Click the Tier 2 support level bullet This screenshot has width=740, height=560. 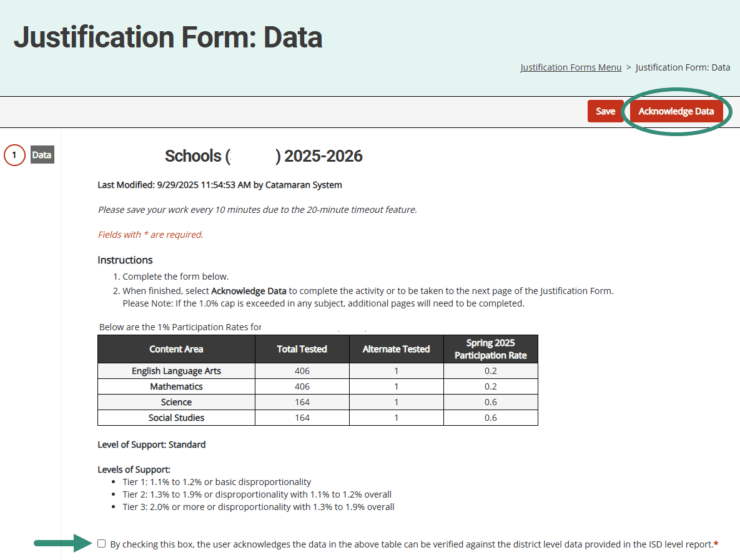[257, 494]
